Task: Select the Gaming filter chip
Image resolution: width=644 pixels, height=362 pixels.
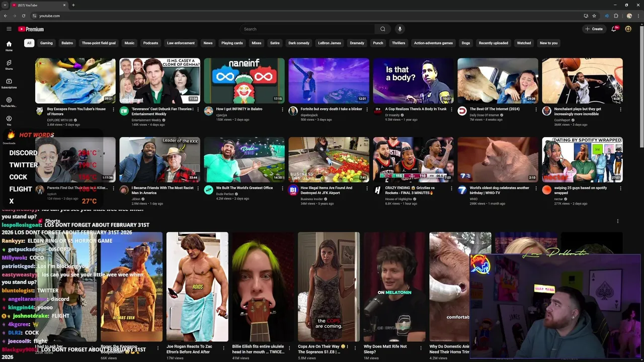Action: (46, 43)
